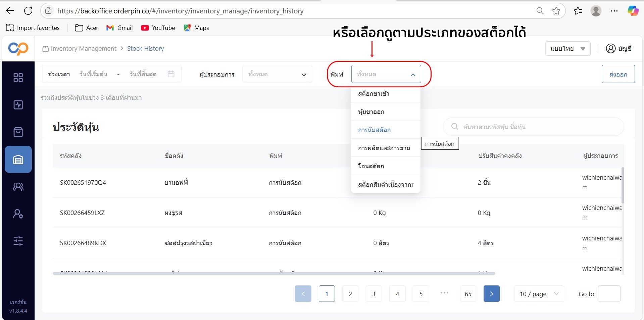Open the Acer bookmarks folder

coord(87,28)
